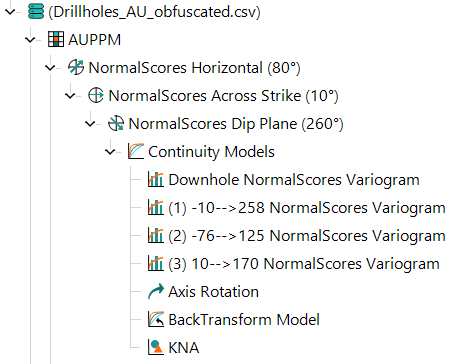Screen dimensions: 458x364
Task: Select (3) 10-->170 NormalScores Variogram
Action: point(304,264)
